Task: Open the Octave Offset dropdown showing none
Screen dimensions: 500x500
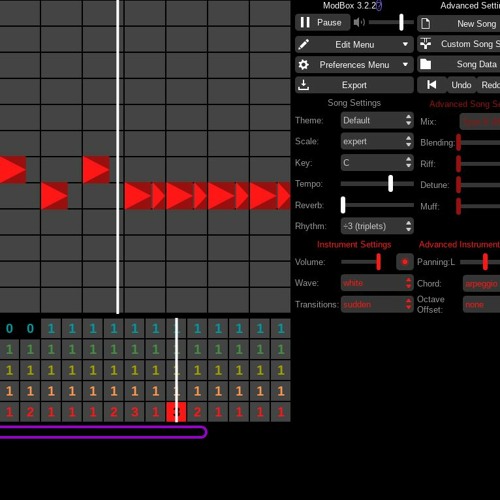Action: (x=481, y=305)
